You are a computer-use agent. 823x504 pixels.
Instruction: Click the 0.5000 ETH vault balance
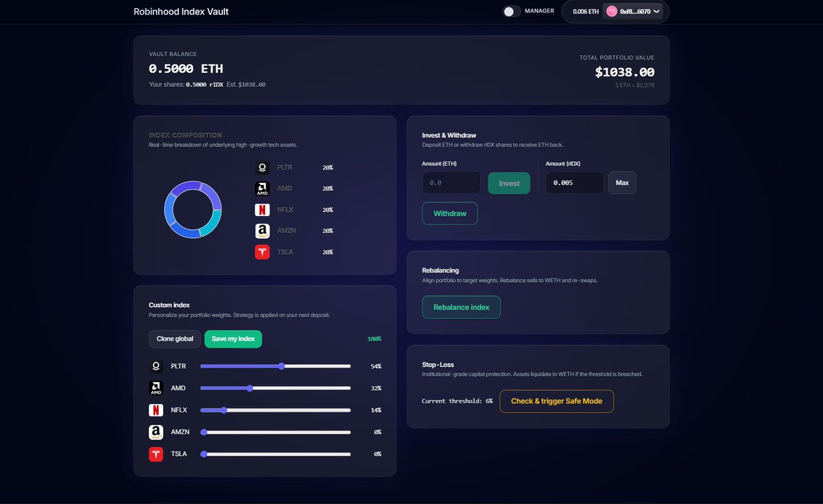point(186,69)
